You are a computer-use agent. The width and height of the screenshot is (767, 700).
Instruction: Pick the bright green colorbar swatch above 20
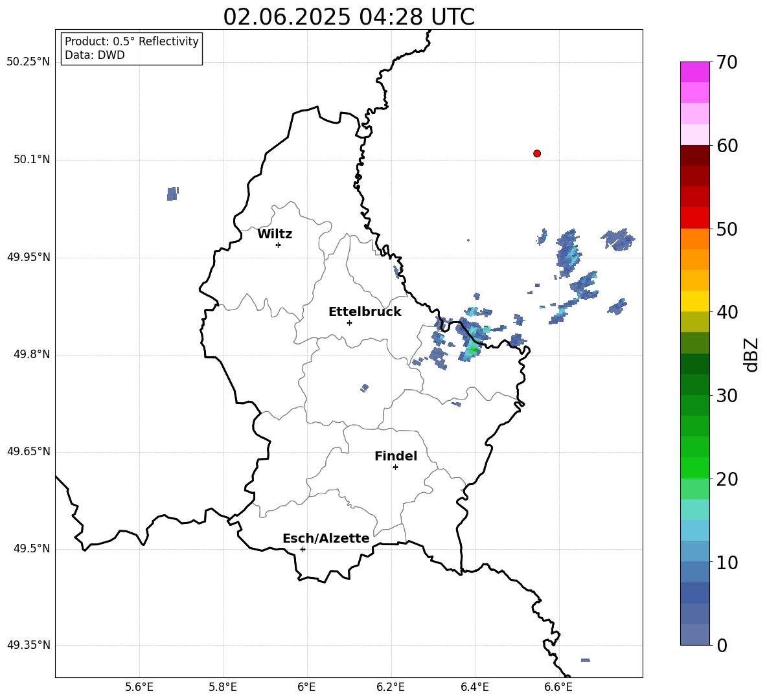[x=694, y=468]
